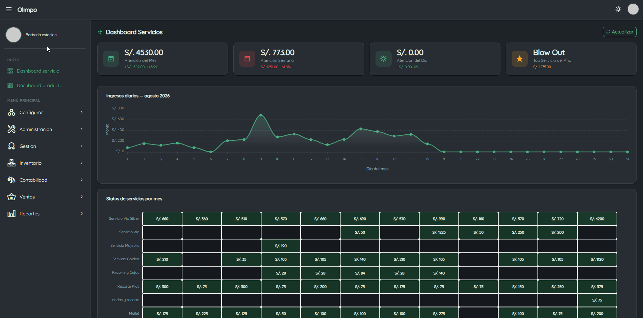
Task: Open Dashboard servicio link
Action: [x=38, y=71]
